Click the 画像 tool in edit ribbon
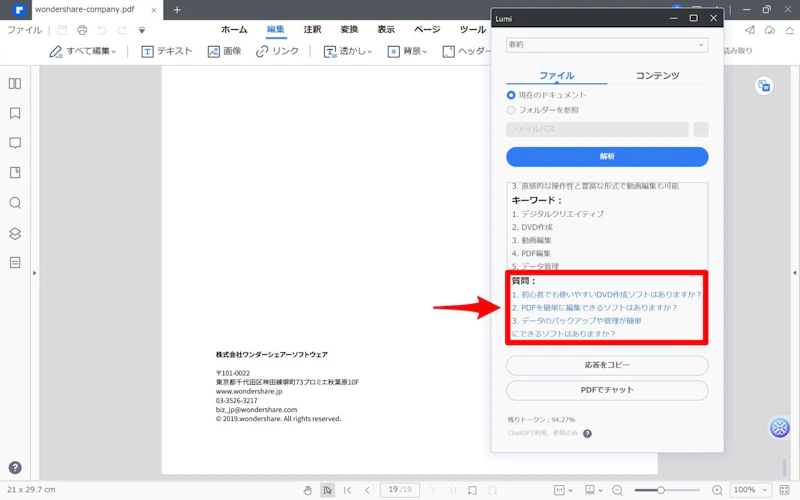 click(224, 51)
